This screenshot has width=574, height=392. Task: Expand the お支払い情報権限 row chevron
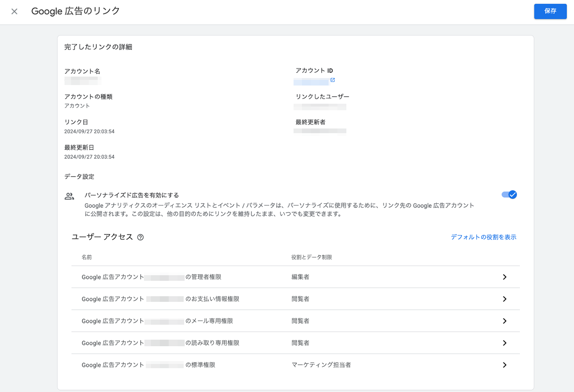point(504,299)
